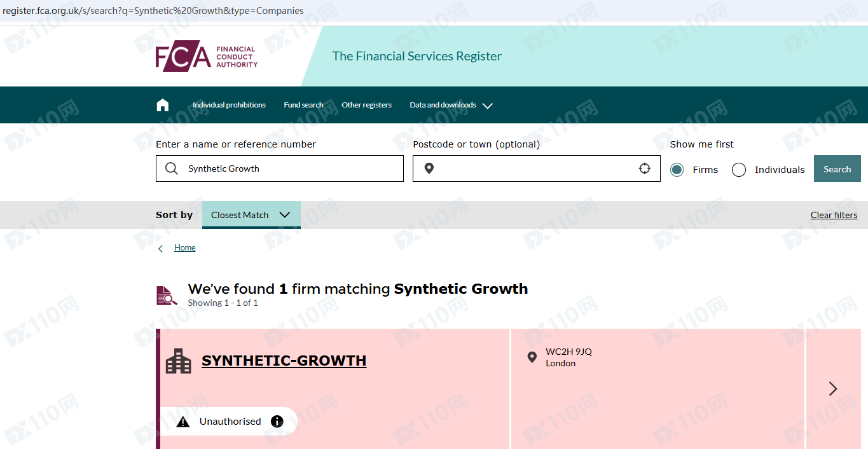
Task: Go to the home icon in navigation bar
Action: (163, 105)
